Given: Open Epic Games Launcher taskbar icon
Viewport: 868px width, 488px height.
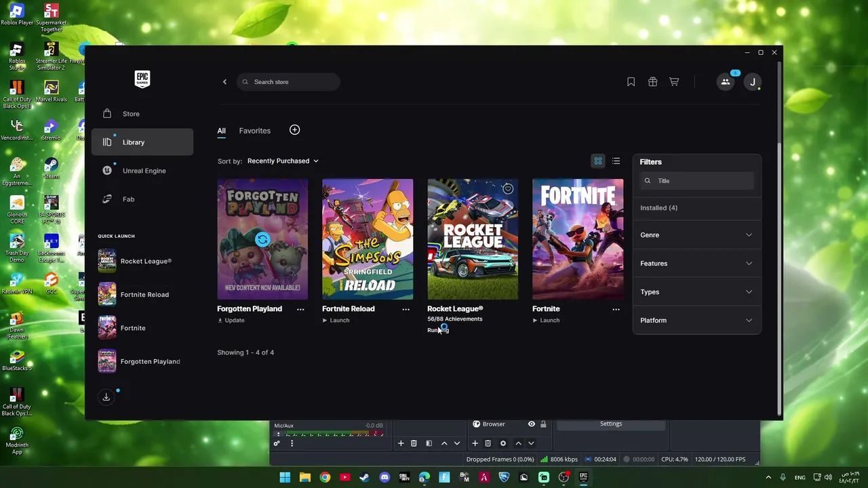Looking at the screenshot, I should (x=583, y=477).
